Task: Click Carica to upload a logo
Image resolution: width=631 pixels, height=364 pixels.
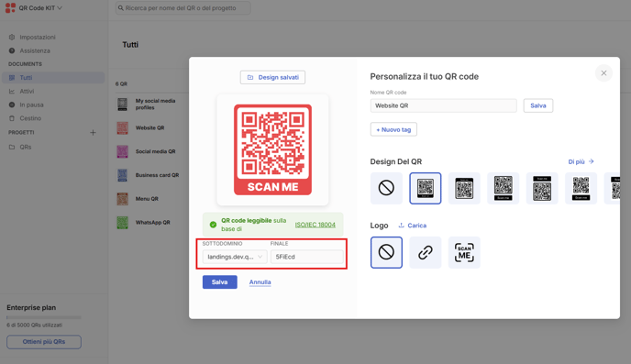Action: click(x=413, y=226)
